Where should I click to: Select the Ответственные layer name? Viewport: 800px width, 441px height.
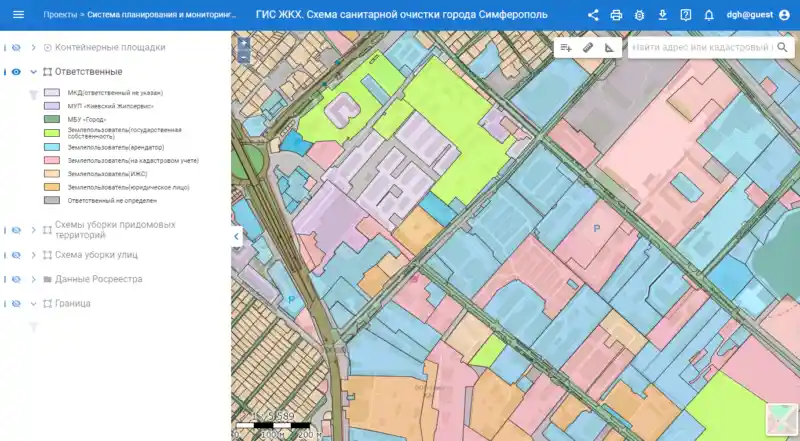point(89,72)
